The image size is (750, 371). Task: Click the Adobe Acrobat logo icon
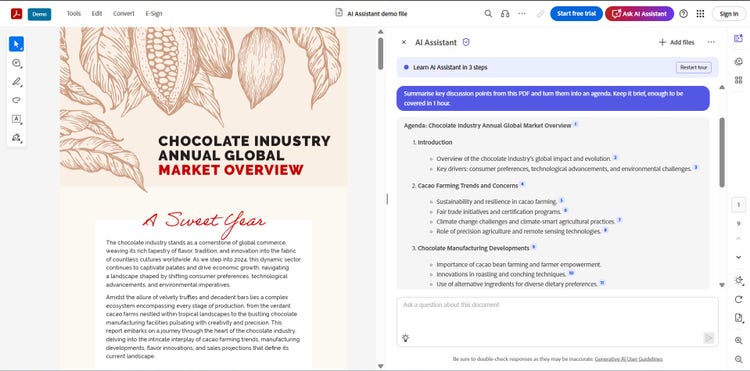point(17,14)
